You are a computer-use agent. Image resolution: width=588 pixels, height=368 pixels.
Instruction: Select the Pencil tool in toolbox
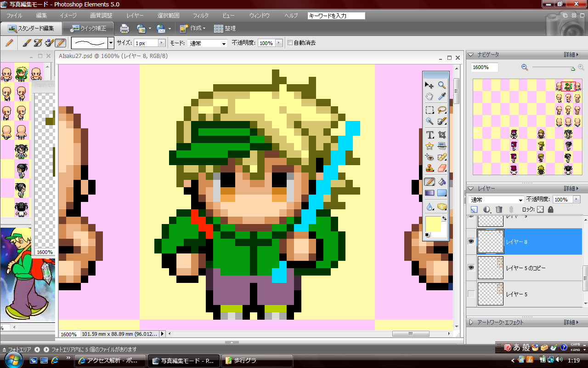click(430, 182)
